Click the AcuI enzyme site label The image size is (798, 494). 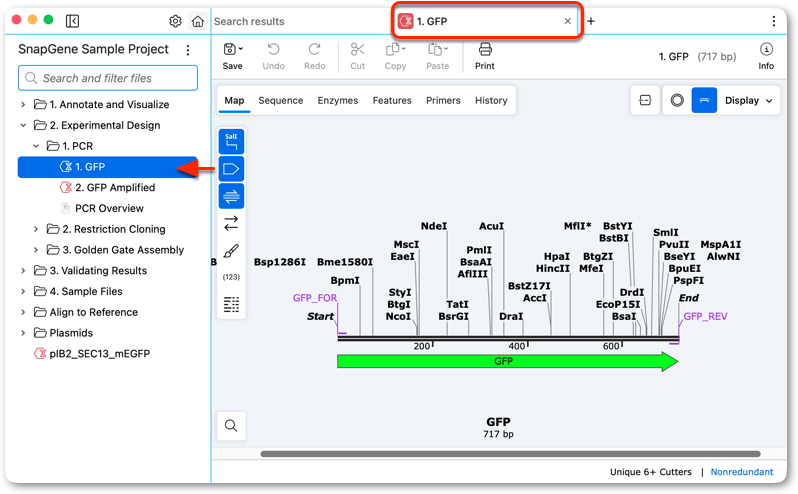[491, 226]
